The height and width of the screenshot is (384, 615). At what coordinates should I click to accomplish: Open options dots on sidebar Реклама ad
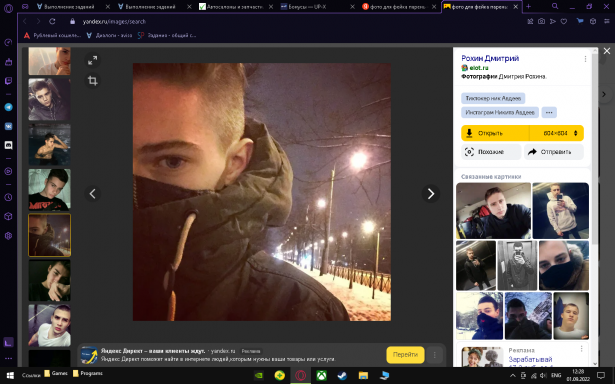tap(581, 349)
